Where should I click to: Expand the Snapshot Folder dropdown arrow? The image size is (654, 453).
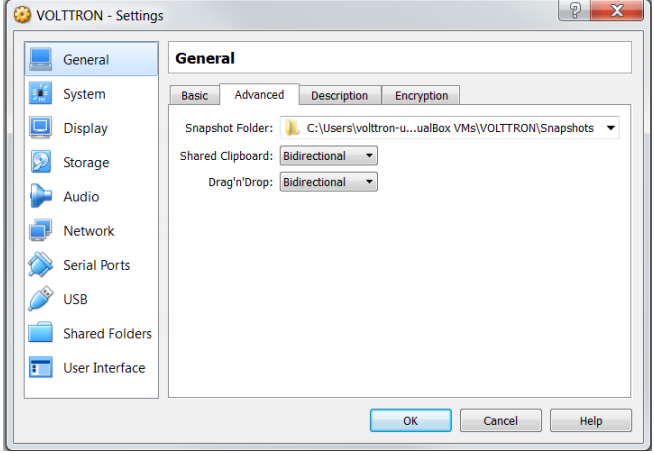click(611, 128)
